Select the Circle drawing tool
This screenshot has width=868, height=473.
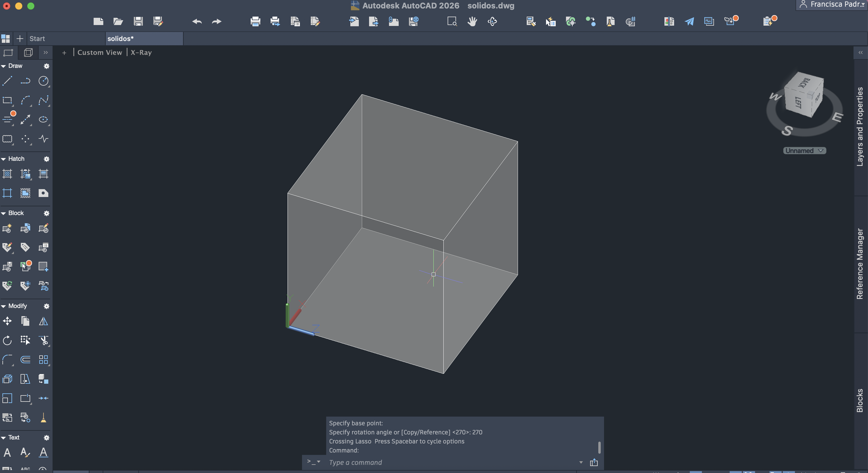[43, 81]
